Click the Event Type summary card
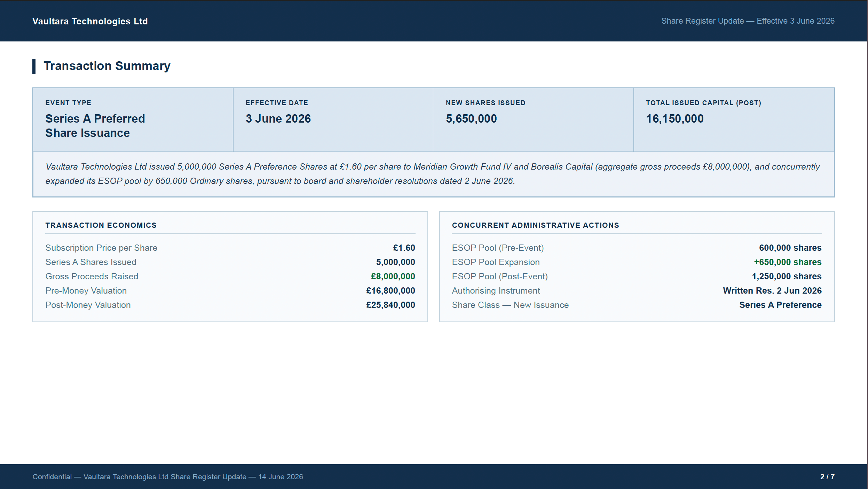Screen dimensions: 868x489 coord(133,119)
